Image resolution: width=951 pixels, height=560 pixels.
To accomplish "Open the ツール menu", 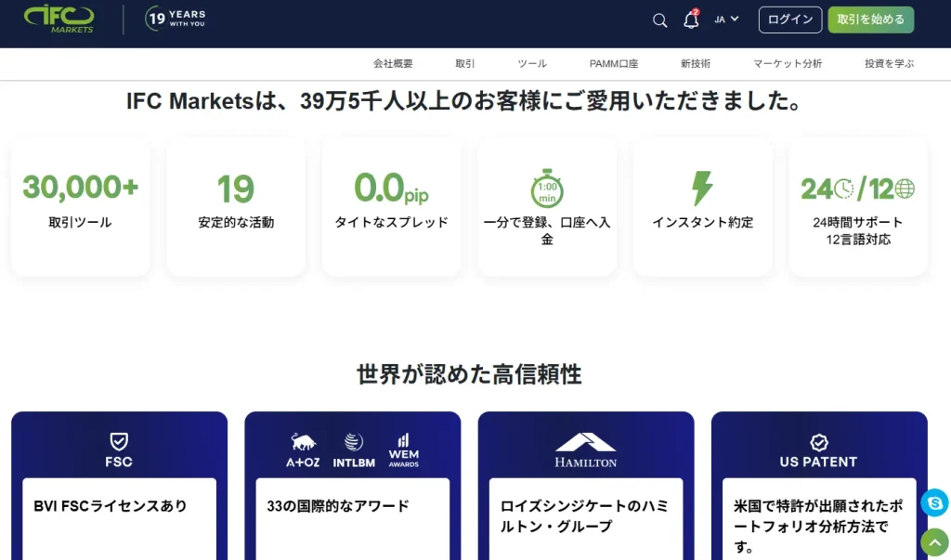I will (532, 63).
